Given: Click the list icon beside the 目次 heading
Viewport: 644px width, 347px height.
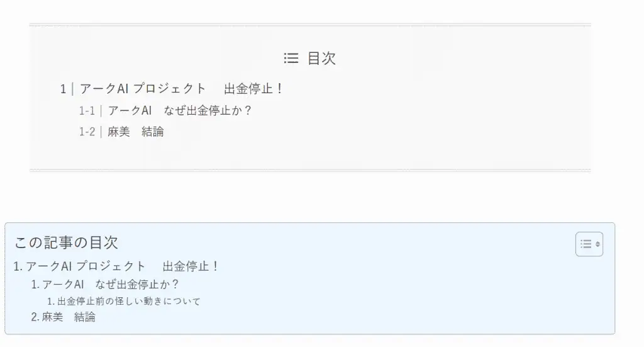Looking at the screenshot, I should 291,59.
